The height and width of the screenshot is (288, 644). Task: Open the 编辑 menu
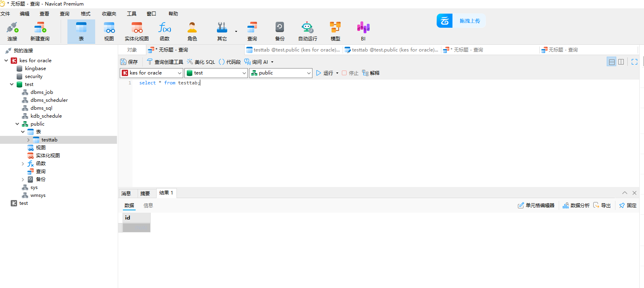coord(25,14)
